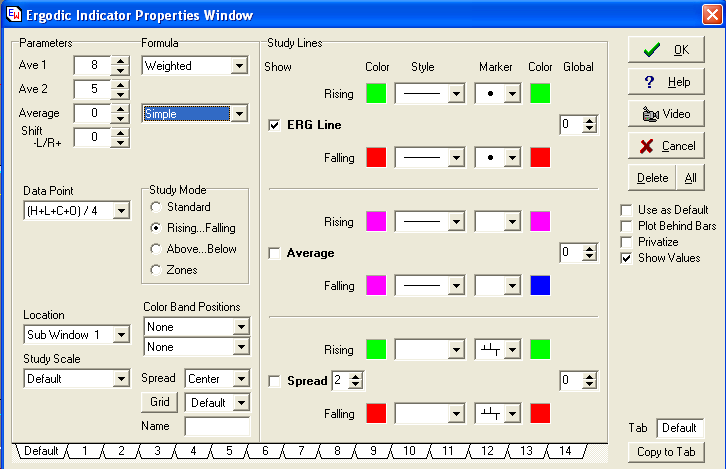Enable the Average study line checkbox
The width and height of the screenshot is (726, 469).
pyautogui.click(x=274, y=253)
